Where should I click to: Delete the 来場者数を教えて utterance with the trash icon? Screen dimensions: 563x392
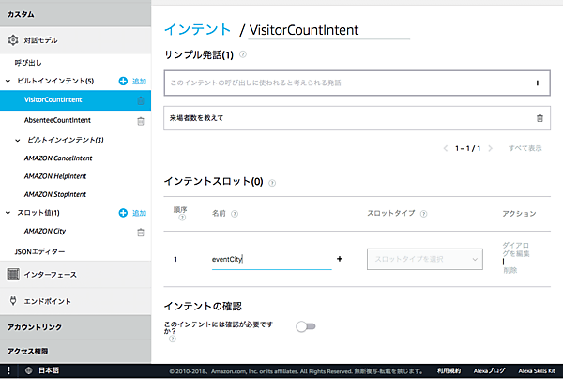539,118
